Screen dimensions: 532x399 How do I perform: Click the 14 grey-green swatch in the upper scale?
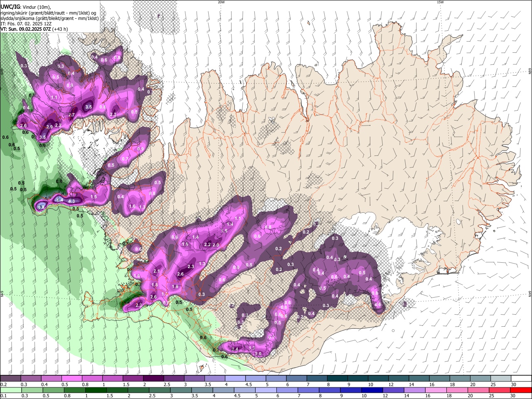tap(419, 379)
